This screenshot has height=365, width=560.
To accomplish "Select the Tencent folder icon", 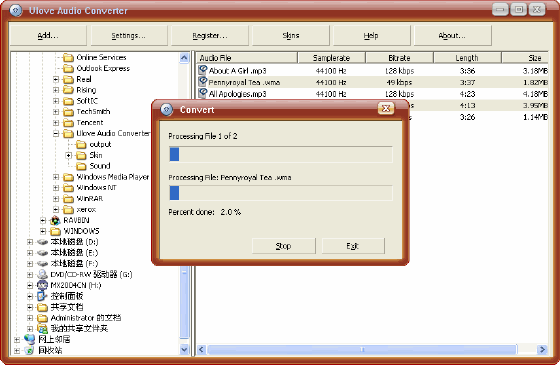I will point(68,123).
